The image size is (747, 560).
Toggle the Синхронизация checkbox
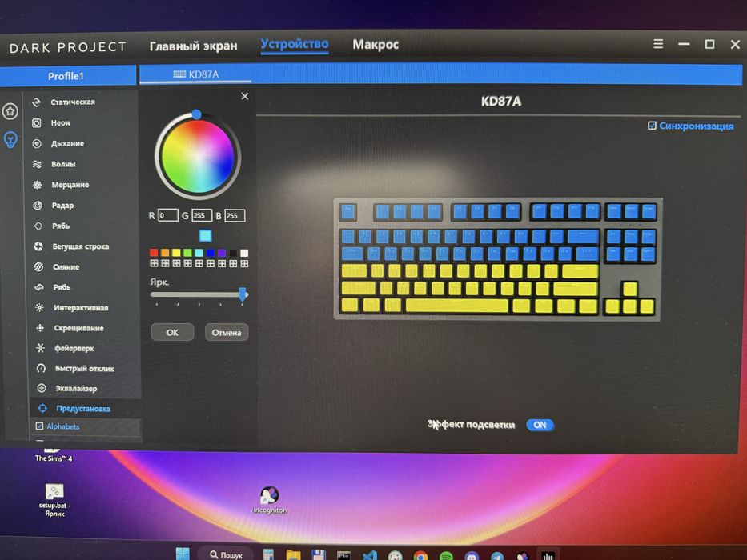[652, 126]
